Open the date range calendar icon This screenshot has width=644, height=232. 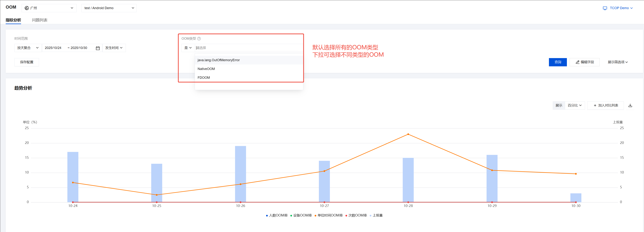tap(98, 48)
